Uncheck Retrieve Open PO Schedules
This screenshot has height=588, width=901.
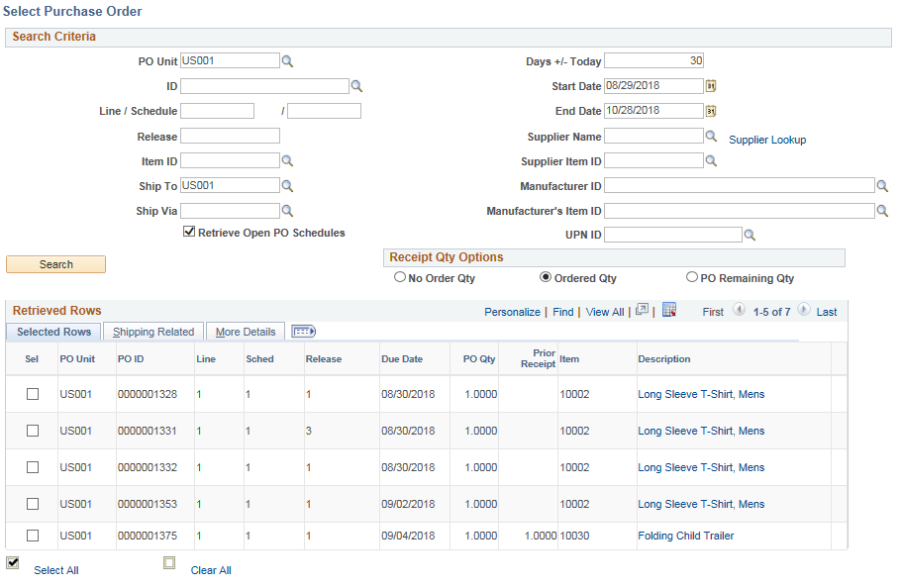[x=188, y=233]
